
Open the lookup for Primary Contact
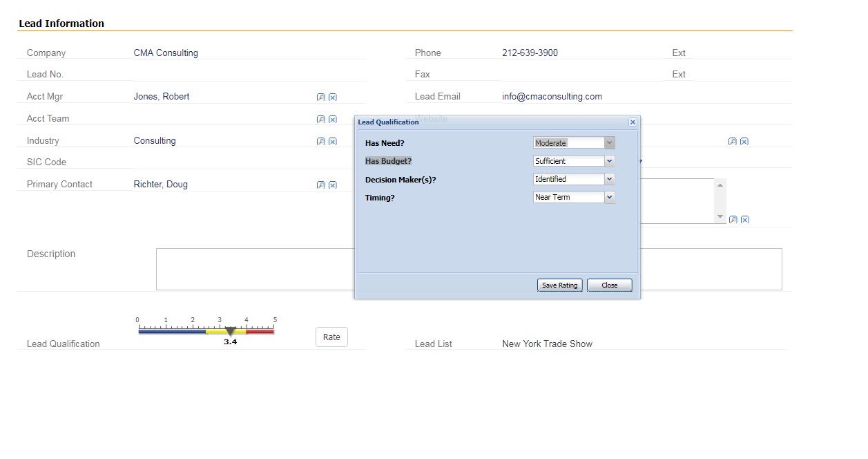320,185
